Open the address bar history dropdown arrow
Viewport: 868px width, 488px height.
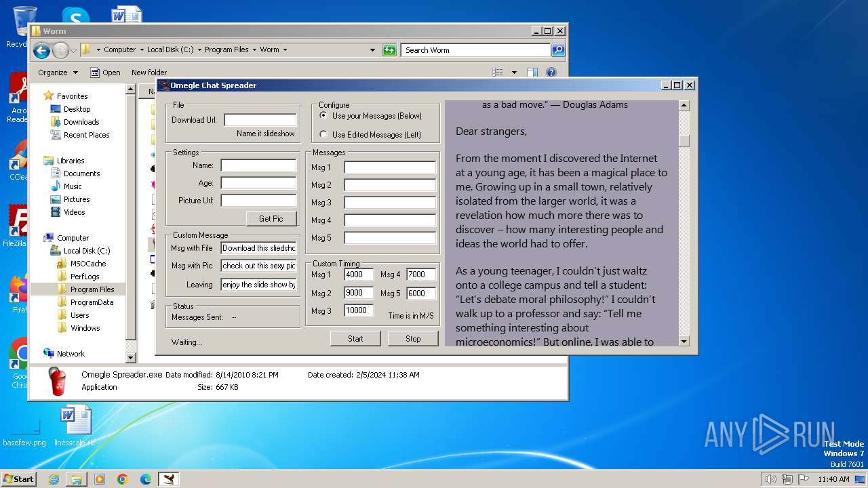tap(372, 50)
